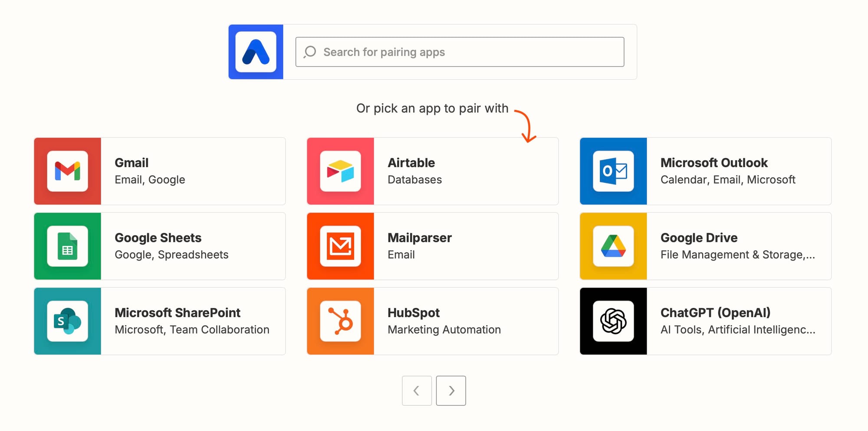Click the Microsoft SharePoint icon
This screenshot has height=431, width=868.
coord(67,321)
